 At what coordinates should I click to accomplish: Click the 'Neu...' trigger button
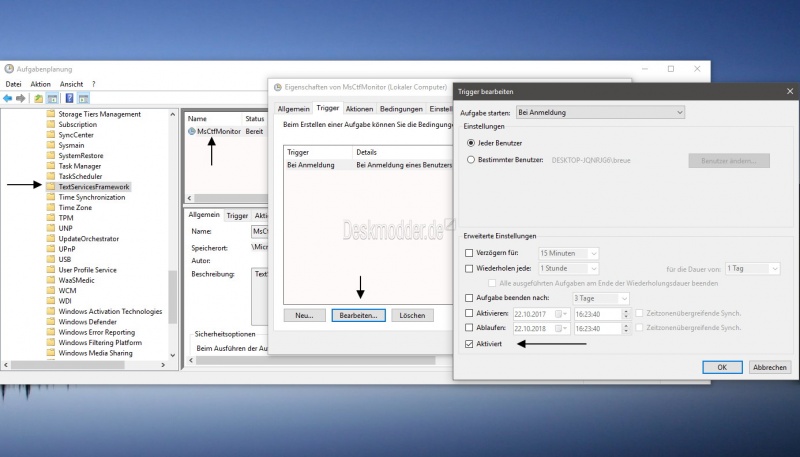point(304,315)
